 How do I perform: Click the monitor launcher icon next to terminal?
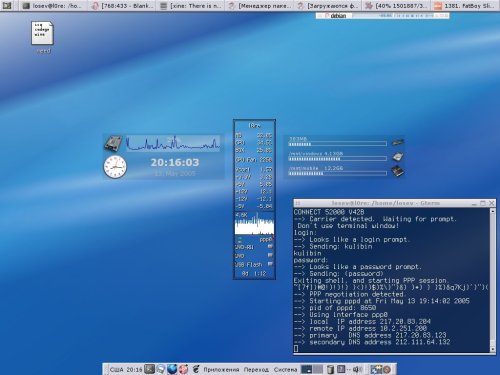click(x=161, y=369)
